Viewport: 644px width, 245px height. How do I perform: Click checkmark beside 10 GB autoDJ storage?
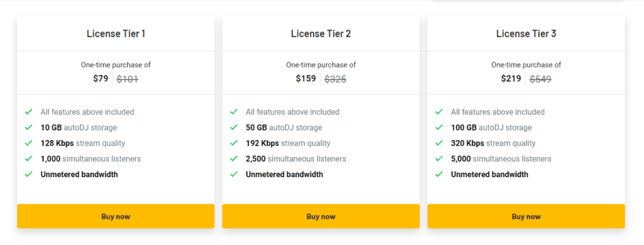(x=28, y=128)
